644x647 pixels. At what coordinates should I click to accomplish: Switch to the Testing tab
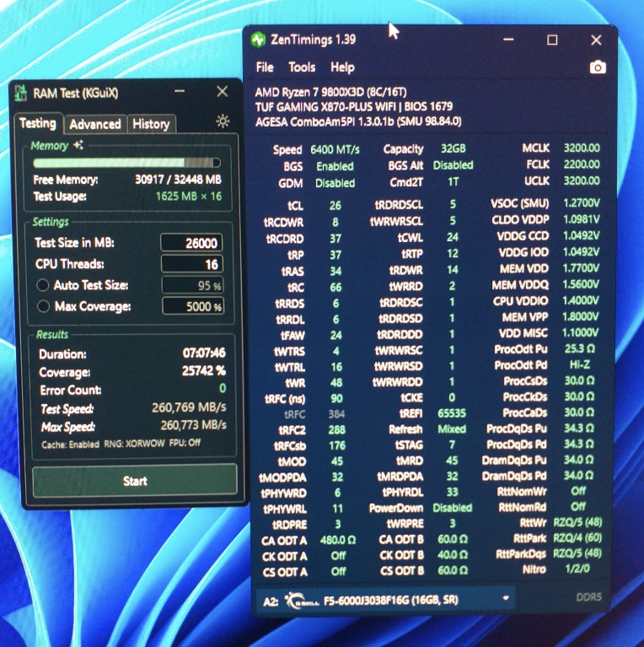[38, 123]
